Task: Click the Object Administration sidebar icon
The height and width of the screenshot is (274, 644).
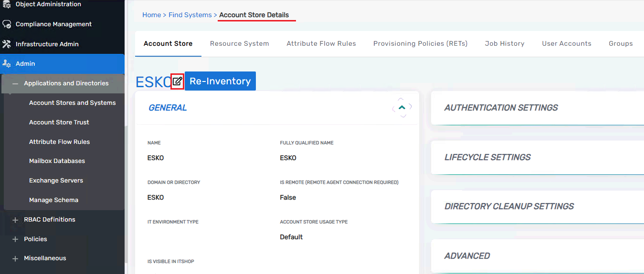Action: click(x=7, y=4)
